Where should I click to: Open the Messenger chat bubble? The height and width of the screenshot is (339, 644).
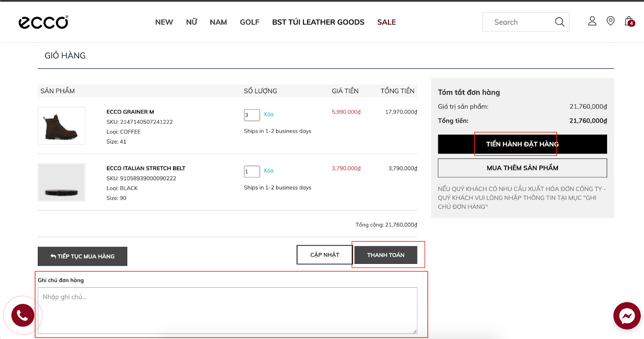(x=627, y=316)
